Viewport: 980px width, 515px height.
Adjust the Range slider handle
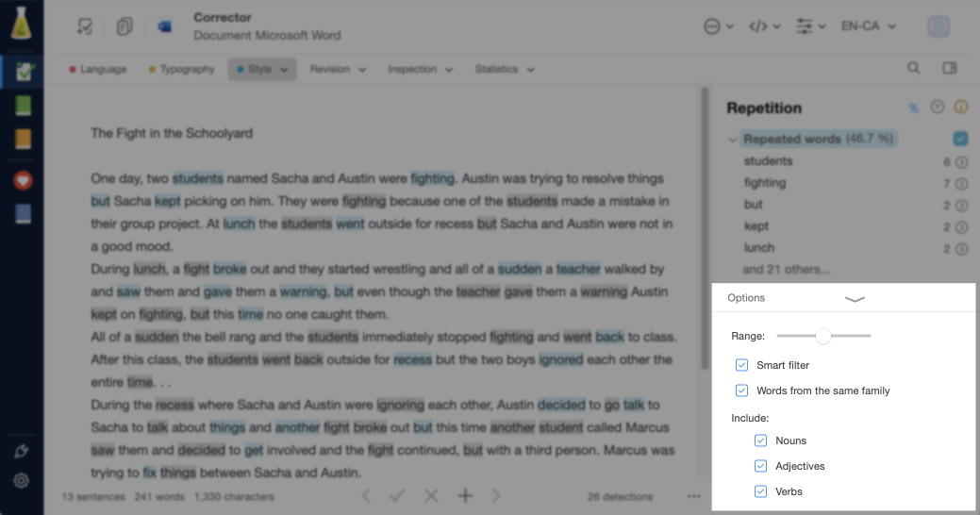click(823, 336)
